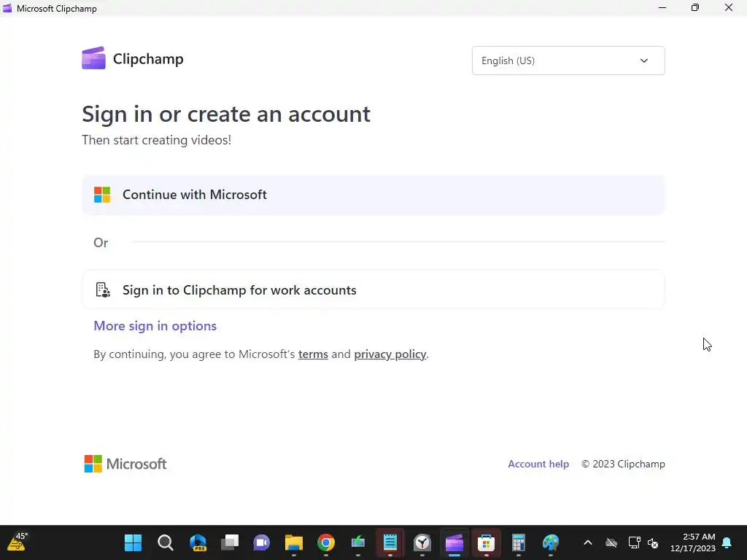Open Microsoft Edge PRE from taskbar
This screenshot has width=747, height=560.
point(198,542)
